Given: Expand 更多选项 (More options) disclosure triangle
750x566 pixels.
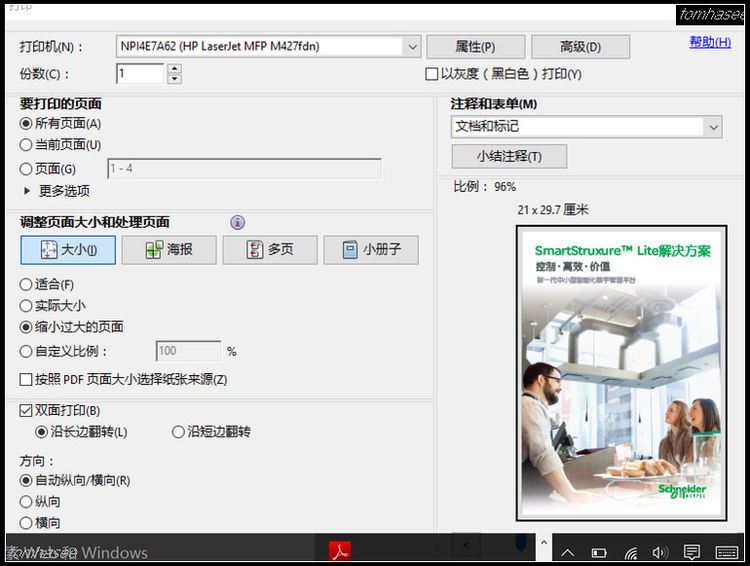Looking at the screenshot, I should (x=27, y=190).
